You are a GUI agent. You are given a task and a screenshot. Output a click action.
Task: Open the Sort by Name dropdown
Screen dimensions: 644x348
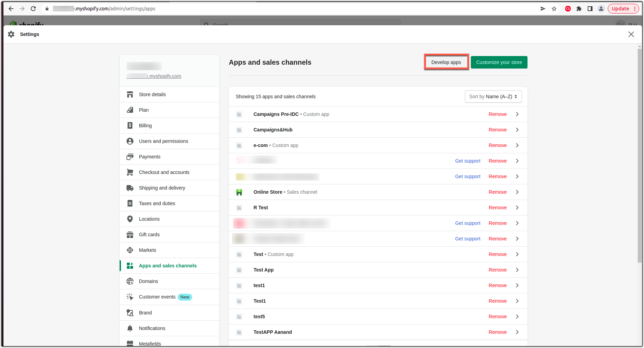(x=493, y=97)
